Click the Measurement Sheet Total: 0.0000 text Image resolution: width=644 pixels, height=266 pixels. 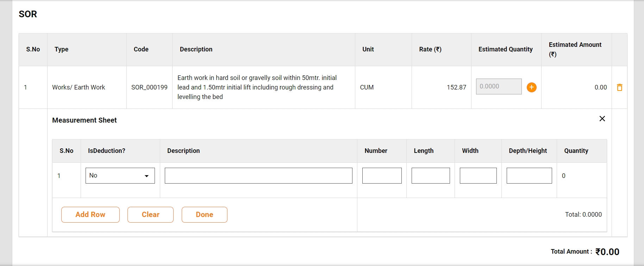583,215
